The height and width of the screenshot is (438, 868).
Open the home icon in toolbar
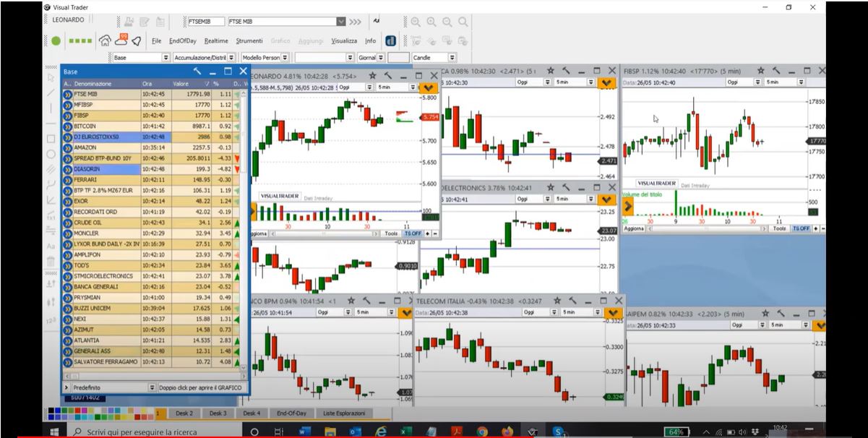105,41
